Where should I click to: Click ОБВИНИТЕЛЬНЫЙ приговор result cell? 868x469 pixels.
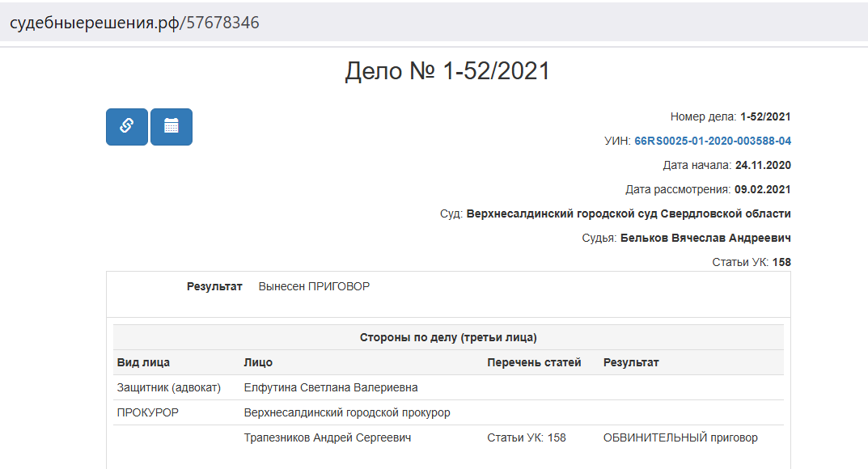680,437
